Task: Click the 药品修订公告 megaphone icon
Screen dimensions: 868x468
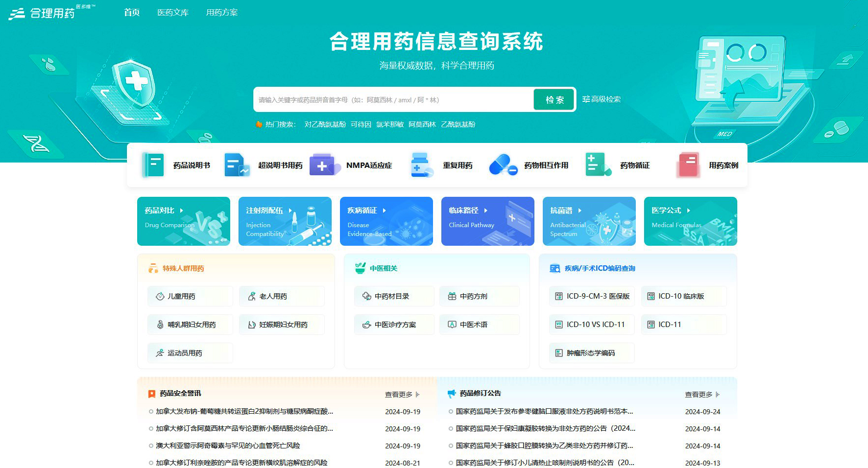Action: click(452, 394)
